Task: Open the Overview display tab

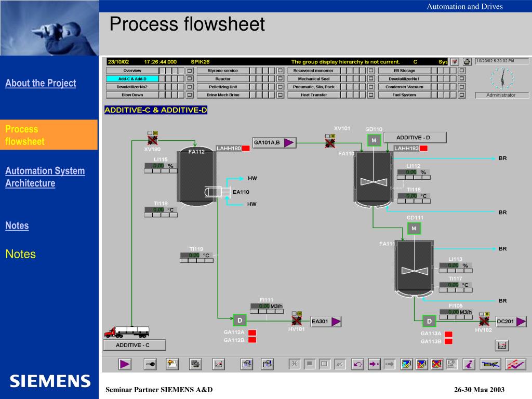Action: [132, 71]
